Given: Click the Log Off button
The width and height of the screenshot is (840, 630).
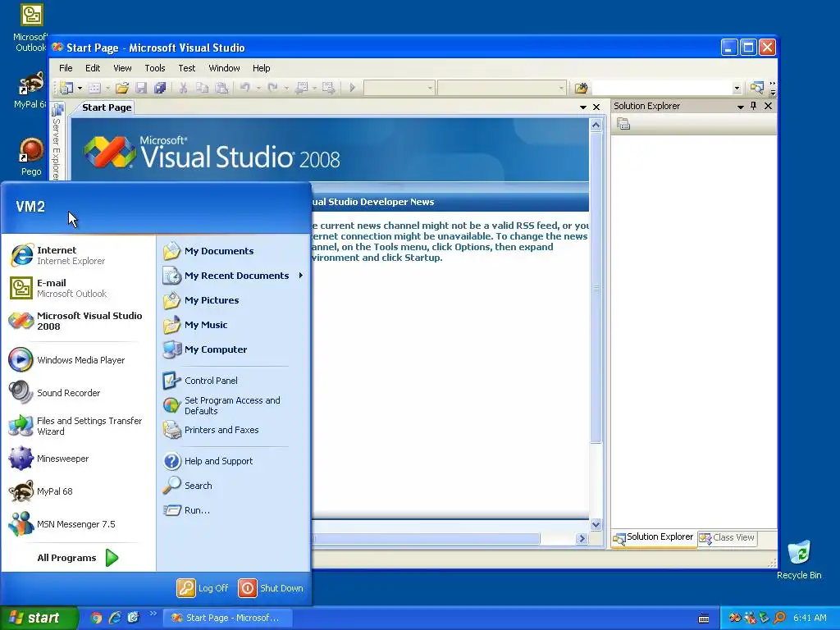Looking at the screenshot, I should (203, 587).
